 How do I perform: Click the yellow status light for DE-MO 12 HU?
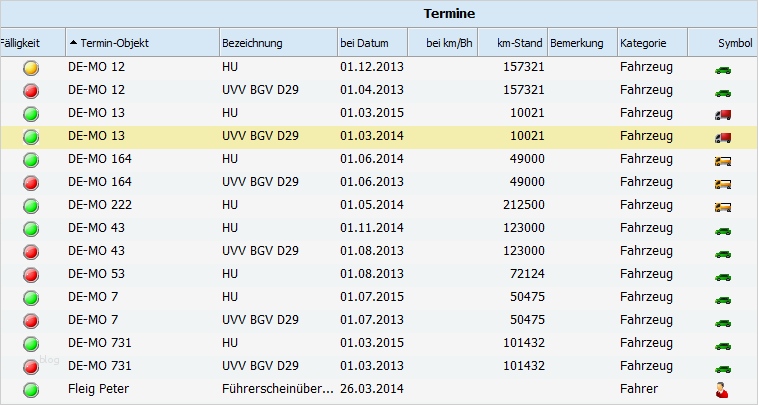[x=31, y=67]
